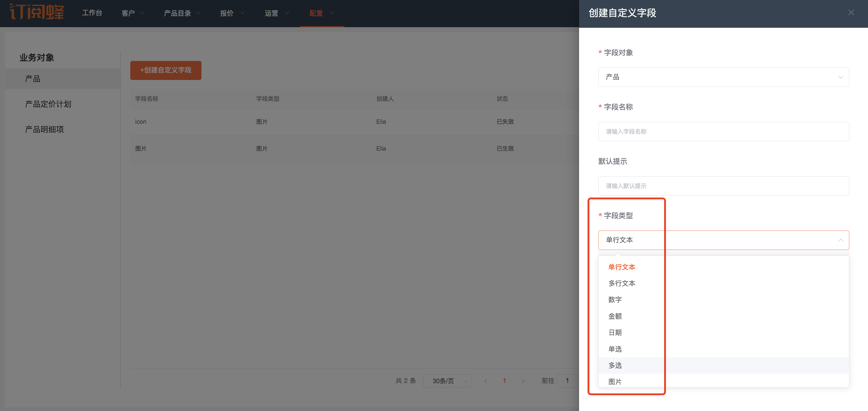Viewport: 868px width, 411px height.
Task: Click the 默认提示 input field
Action: (723, 186)
